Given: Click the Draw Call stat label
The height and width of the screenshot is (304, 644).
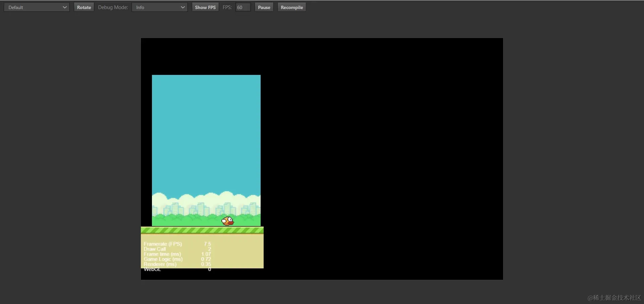Looking at the screenshot, I should pos(155,249).
